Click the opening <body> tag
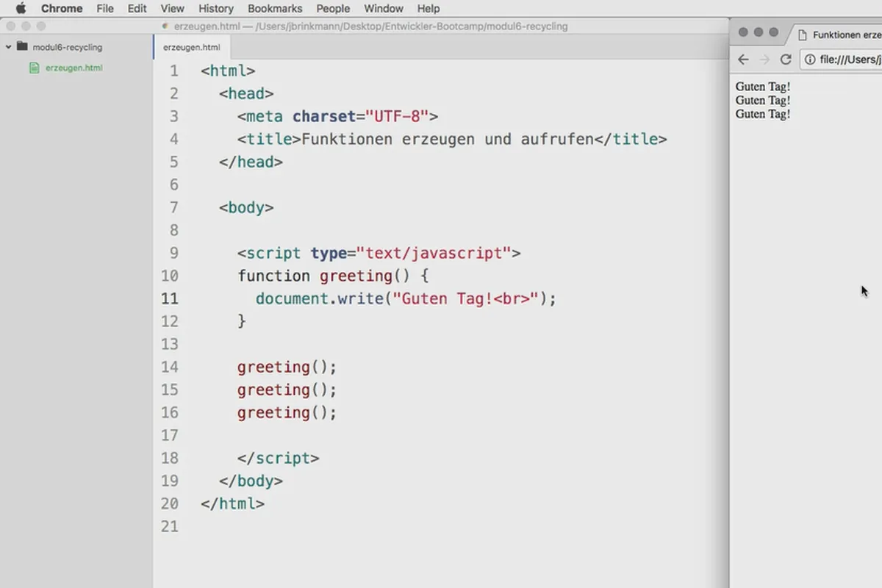The width and height of the screenshot is (882, 588). point(246,208)
